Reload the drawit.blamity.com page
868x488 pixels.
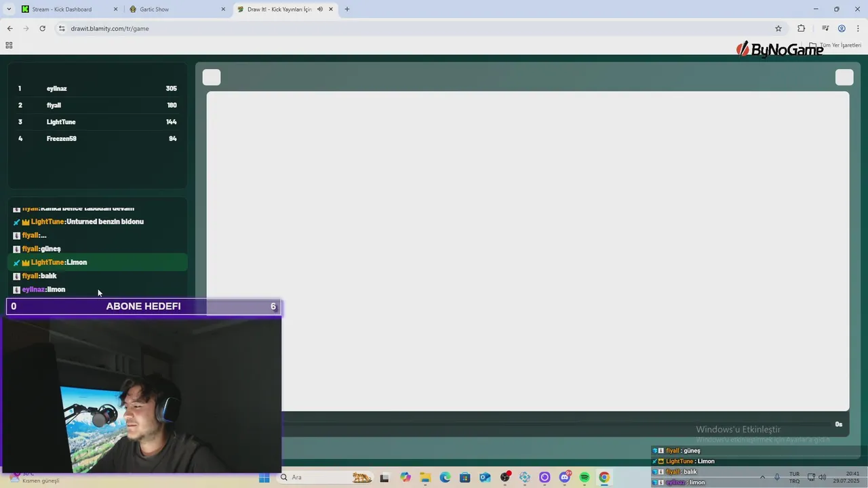tap(42, 28)
